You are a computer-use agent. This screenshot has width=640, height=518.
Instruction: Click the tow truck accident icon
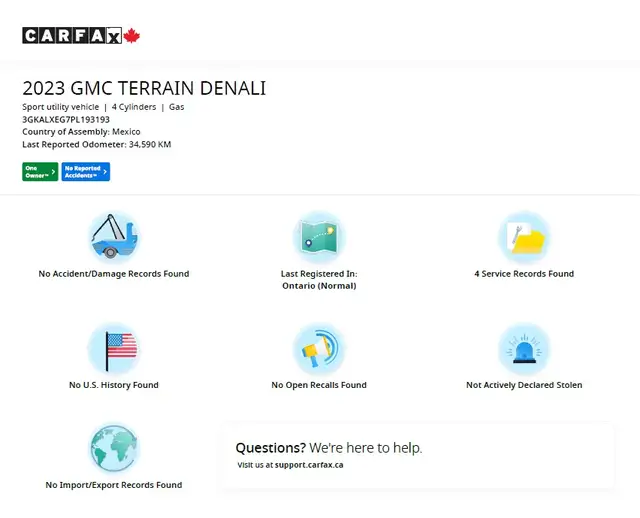(113, 236)
